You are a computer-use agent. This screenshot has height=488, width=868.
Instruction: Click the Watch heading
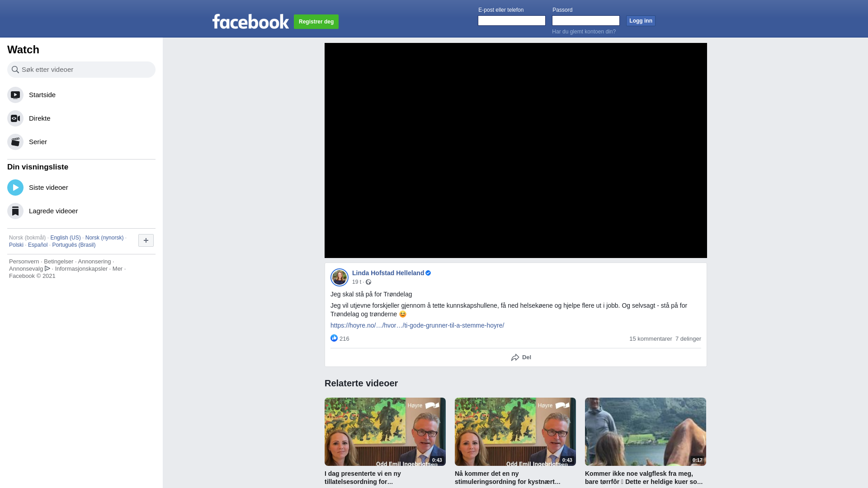[23, 50]
